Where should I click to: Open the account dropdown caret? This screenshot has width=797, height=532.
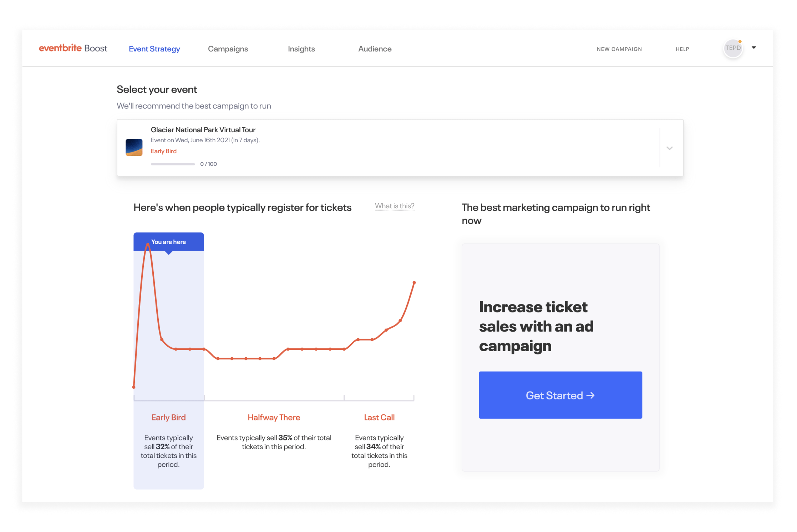(x=754, y=47)
